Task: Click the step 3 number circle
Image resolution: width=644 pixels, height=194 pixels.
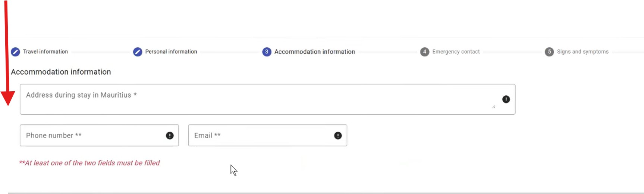Action: click(267, 52)
